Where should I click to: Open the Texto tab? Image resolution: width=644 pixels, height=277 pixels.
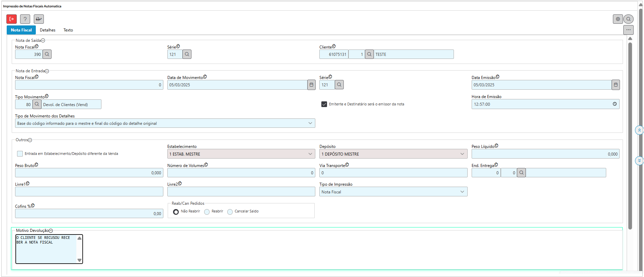click(68, 30)
